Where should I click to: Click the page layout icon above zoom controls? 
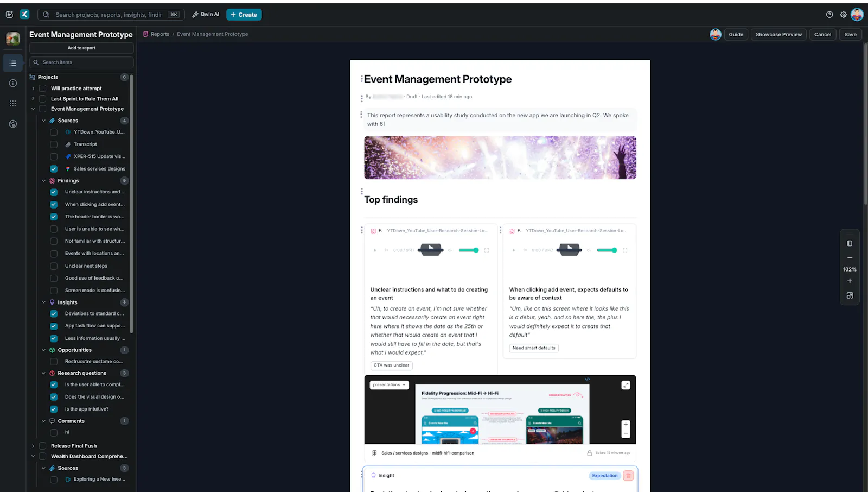850,243
